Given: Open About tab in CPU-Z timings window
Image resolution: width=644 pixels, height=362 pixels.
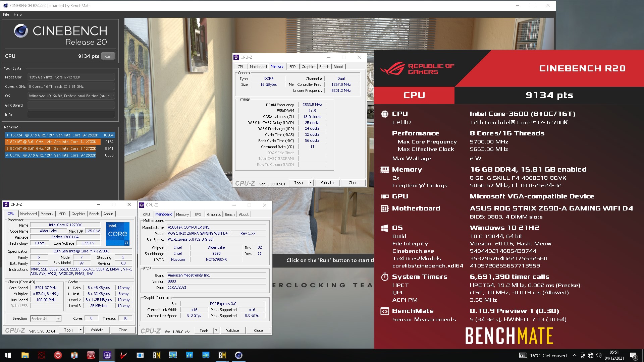Looking at the screenshot, I should (338, 67).
